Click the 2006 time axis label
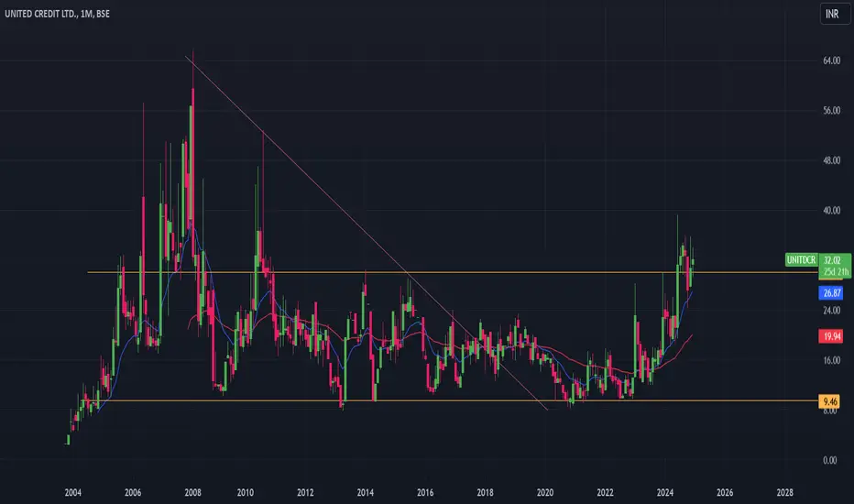Viewport: 854px width, 504px height. coord(133,493)
